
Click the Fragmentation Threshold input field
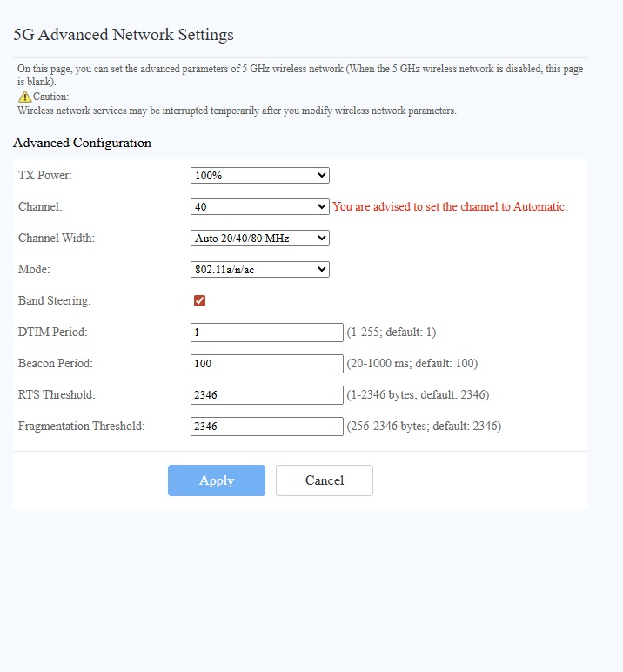click(x=266, y=427)
